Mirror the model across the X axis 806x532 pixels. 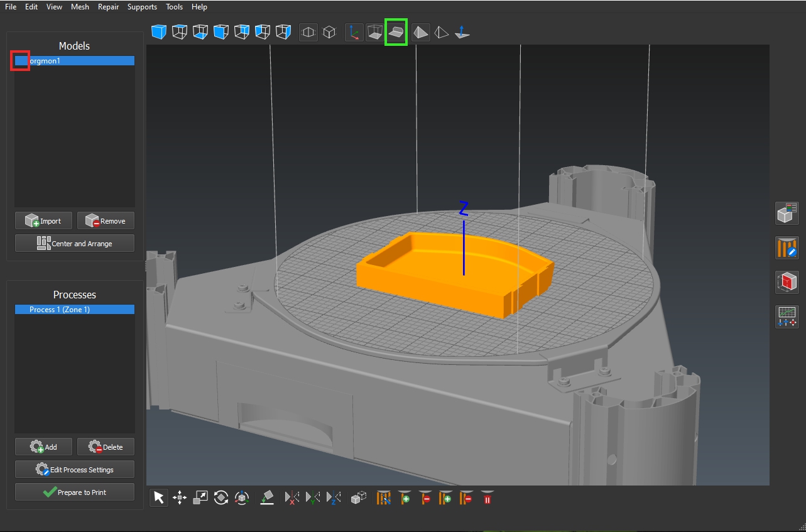click(292, 498)
